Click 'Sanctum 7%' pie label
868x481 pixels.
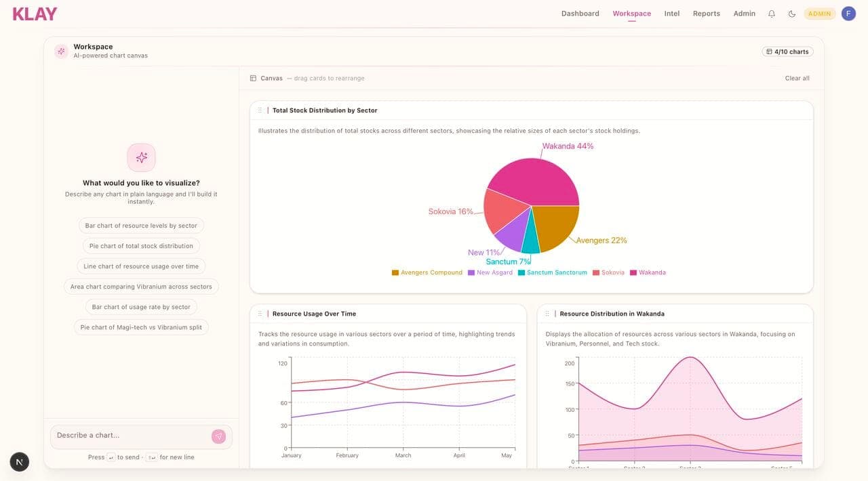pyautogui.click(x=509, y=262)
